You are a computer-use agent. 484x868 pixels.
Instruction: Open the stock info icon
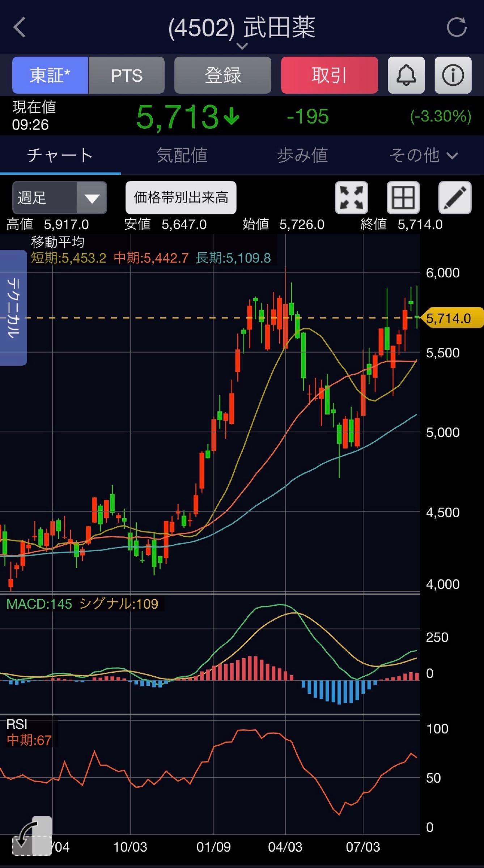[453, 75]
